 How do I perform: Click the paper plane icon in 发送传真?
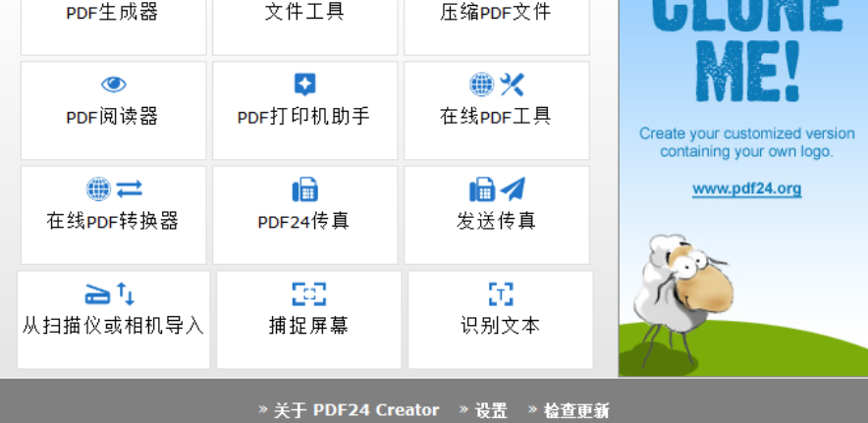pyautogui.click(x=513, y=189)
